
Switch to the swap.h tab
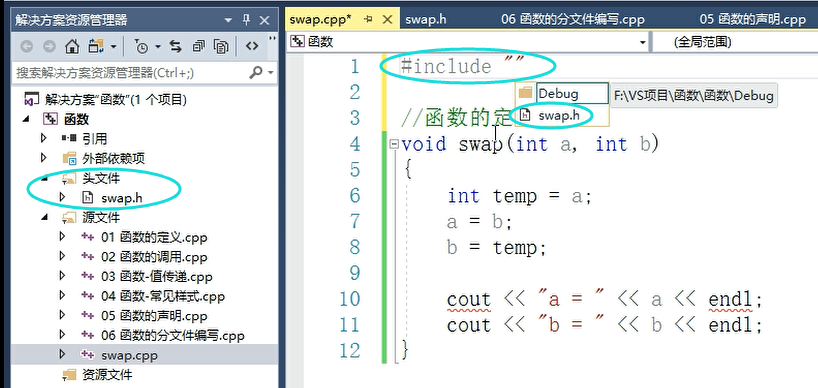pyautogui.click(x=425, y=20)
